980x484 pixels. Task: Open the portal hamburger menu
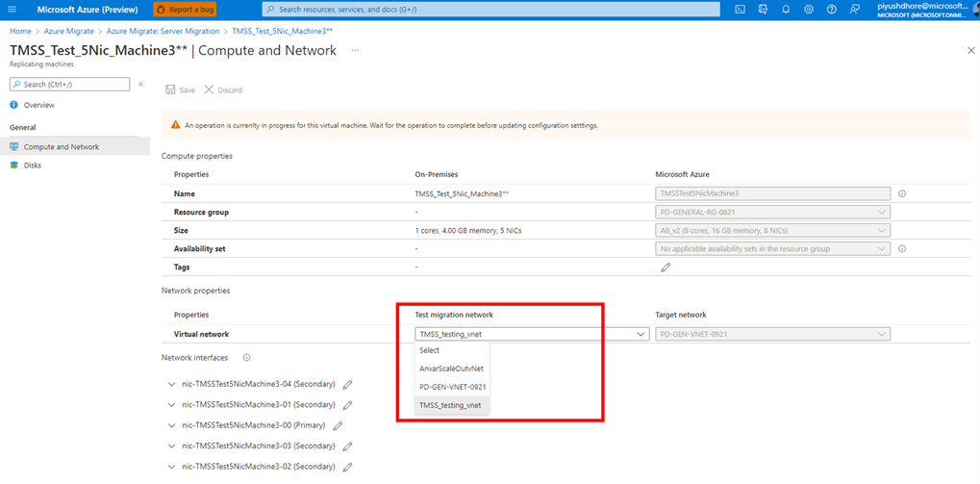(12, 10)
